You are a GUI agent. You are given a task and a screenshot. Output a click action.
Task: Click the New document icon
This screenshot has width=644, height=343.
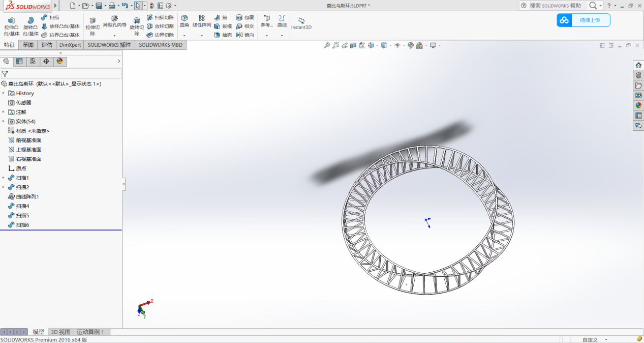(73, 6)
